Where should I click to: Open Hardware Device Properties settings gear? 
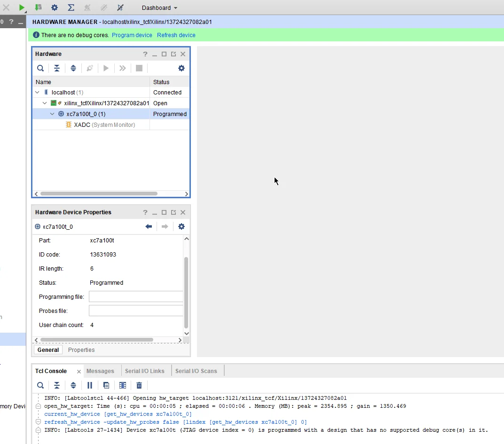[181, 226]
